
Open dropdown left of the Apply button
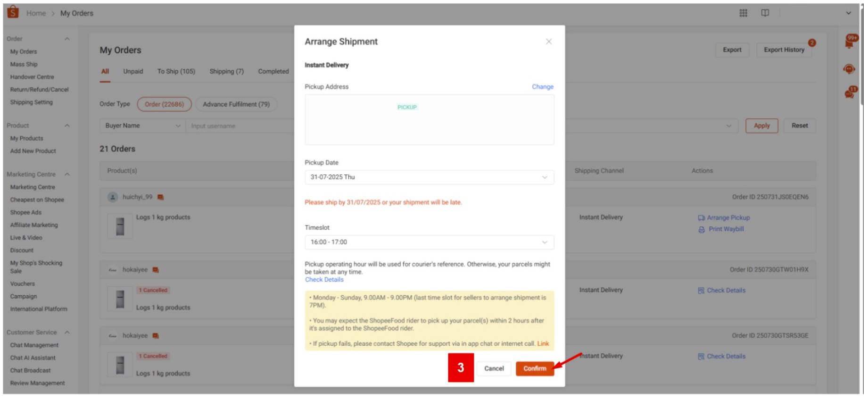(729, 126)
